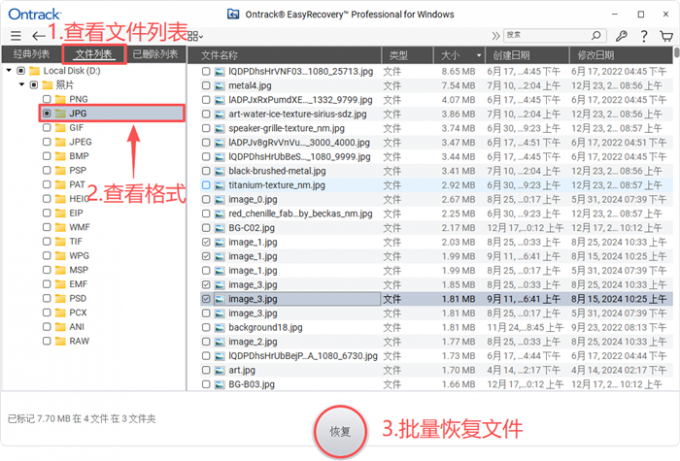Viewport: 680px width, 461px height.
Task: Click the Local Disk (D:) drive folder icon
Action: point(35,70)
